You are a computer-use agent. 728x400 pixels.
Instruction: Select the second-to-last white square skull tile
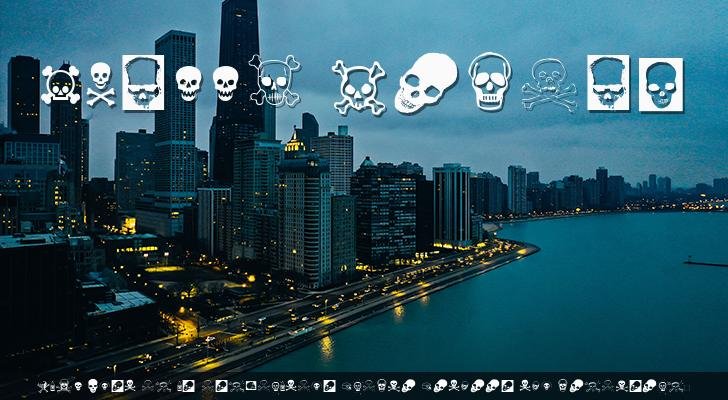[608, 82]
